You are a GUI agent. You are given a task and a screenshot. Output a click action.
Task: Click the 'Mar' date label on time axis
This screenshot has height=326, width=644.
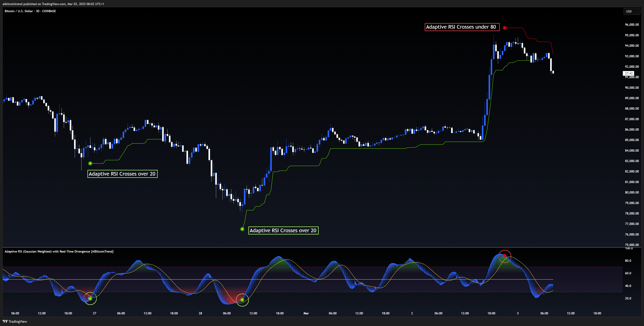[306, 313]
